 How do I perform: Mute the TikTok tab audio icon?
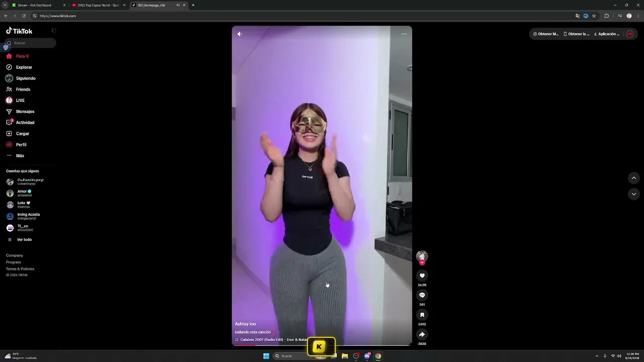point(178,5)
